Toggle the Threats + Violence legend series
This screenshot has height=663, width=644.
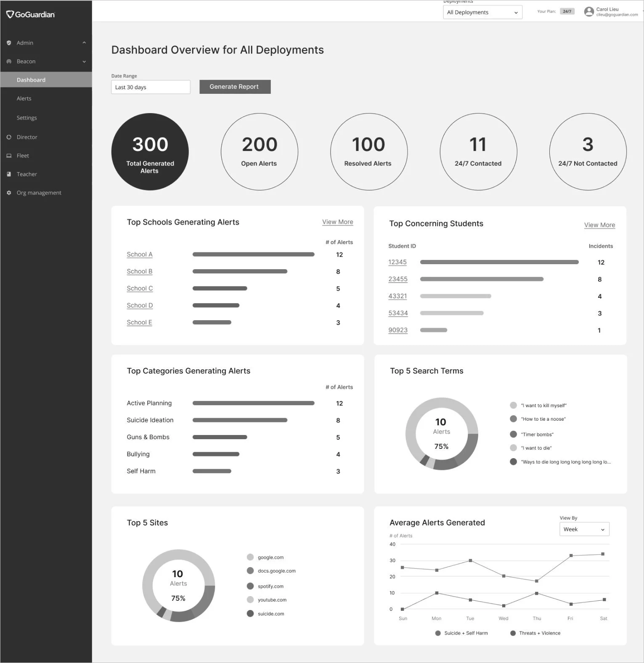pos(535,633)
